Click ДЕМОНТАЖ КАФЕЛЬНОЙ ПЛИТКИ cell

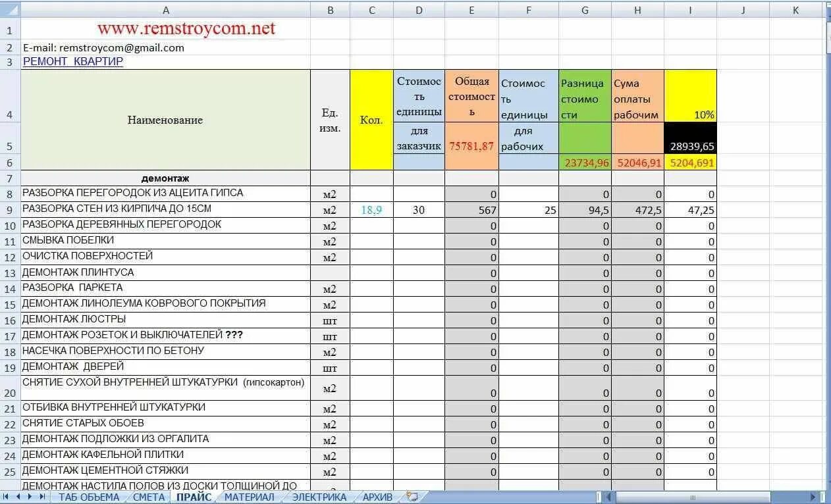[x=165, y=456]
